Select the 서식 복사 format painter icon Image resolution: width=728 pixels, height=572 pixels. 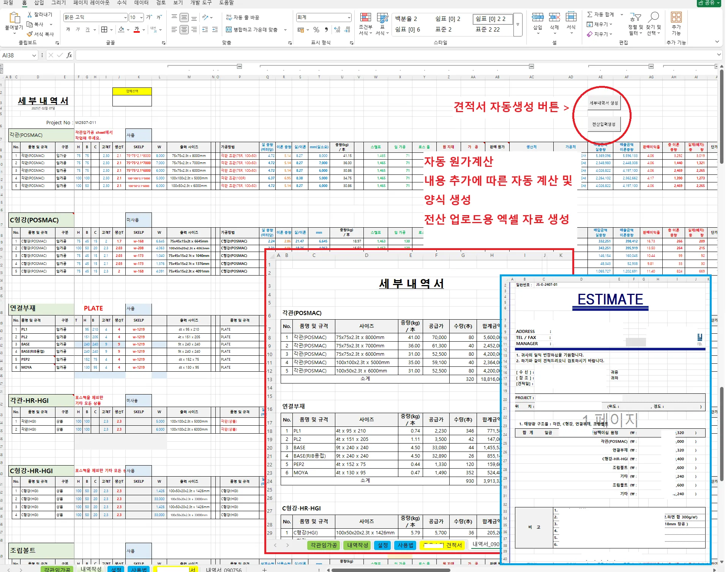pyautogui.click(x=30, y=33)
